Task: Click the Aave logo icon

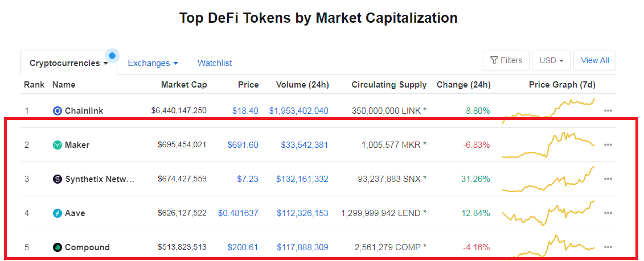Action: (58, 213)
